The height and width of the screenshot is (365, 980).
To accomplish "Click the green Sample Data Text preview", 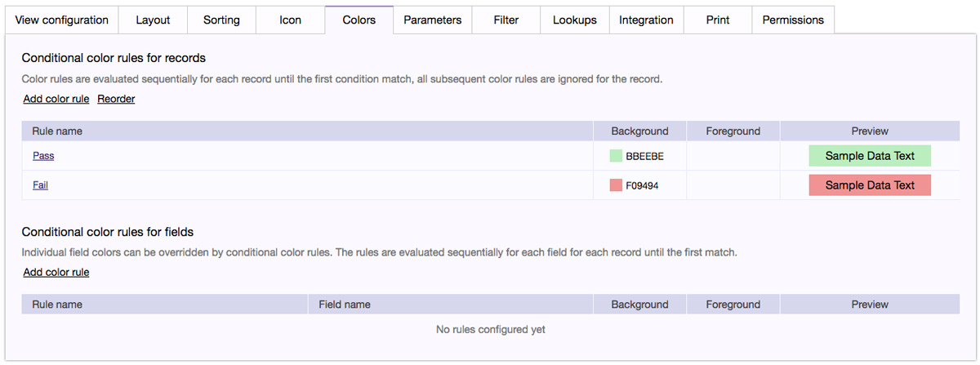I will click(x=870, y=156).
